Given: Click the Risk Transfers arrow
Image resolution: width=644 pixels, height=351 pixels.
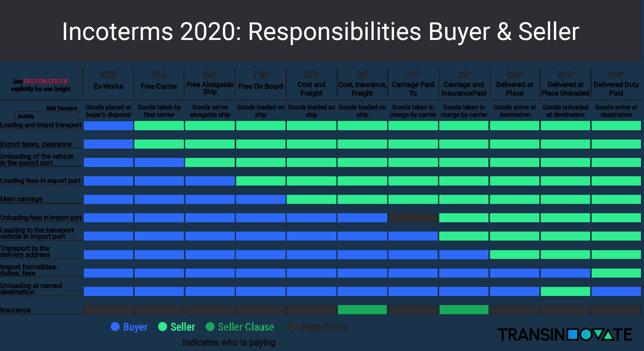Looking at the screenshot, I should click(x=48, y=112).
